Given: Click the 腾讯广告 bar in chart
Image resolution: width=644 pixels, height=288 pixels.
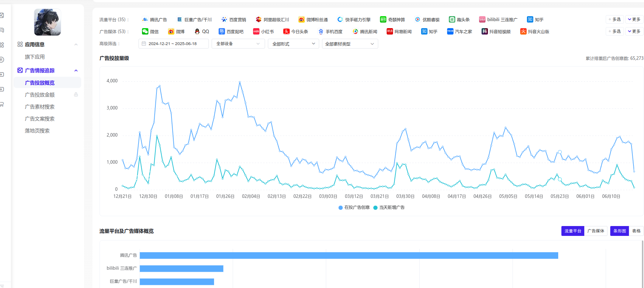Looking at the screenshot, I should (349, 255).
